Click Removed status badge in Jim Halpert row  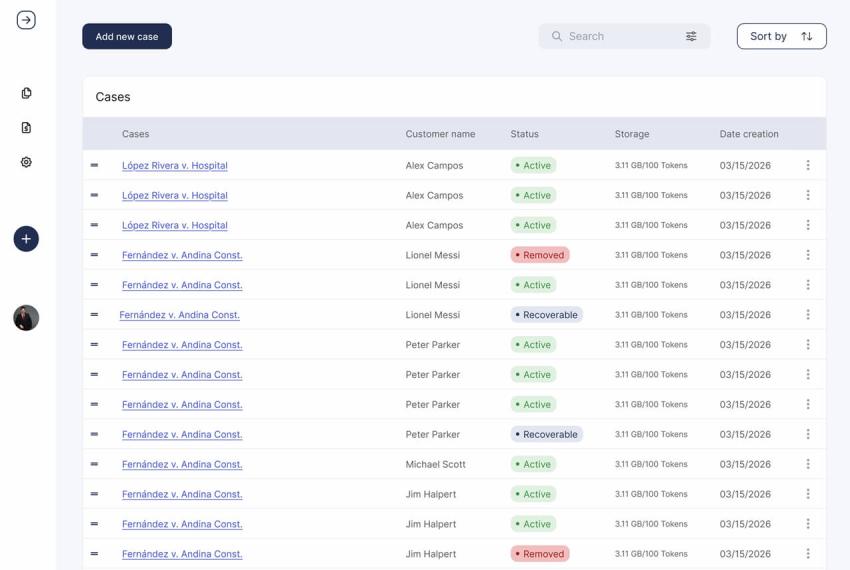tap(540, 554)
